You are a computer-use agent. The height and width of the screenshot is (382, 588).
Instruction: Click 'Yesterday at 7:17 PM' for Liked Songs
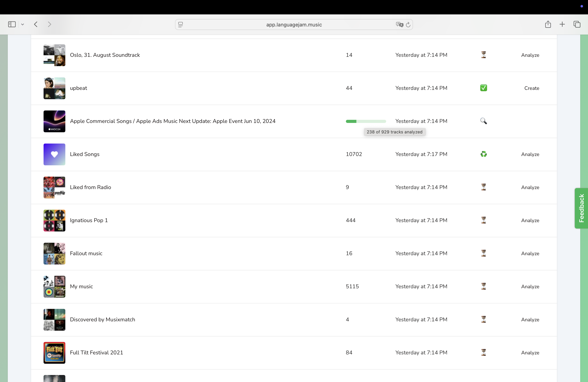(x=421, y=154)
